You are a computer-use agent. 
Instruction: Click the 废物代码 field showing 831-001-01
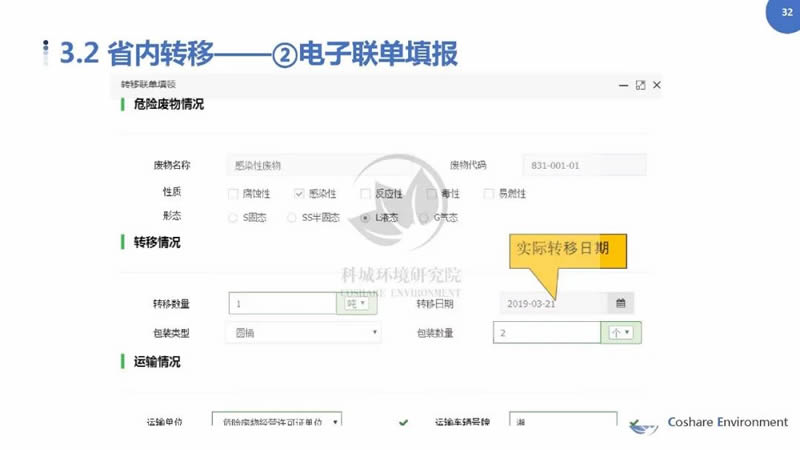coord(584,165)
